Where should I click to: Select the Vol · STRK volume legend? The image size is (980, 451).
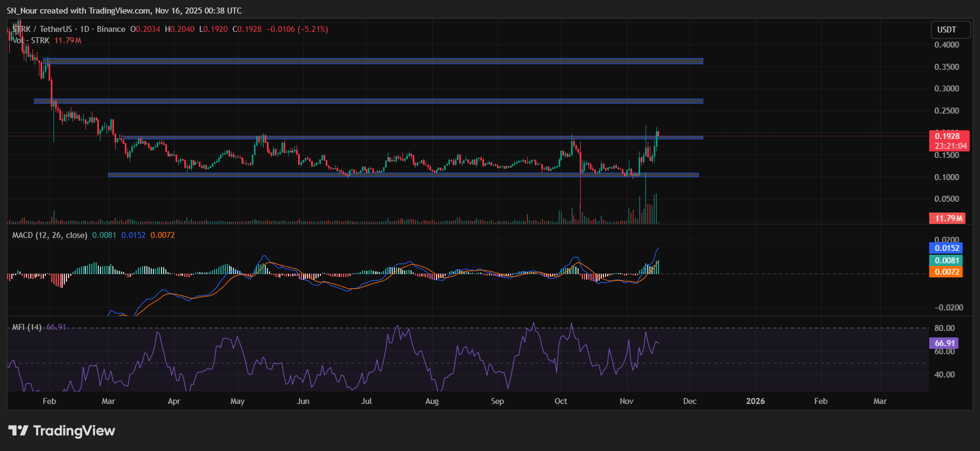tap(31, 41)
